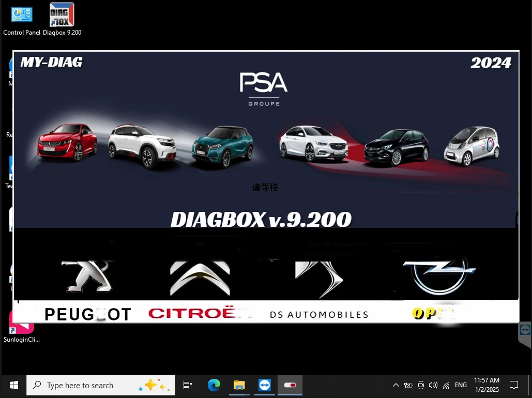Click the Peugeot lion logo
This screenshot has width=532, height=398.
click(87, 276)
